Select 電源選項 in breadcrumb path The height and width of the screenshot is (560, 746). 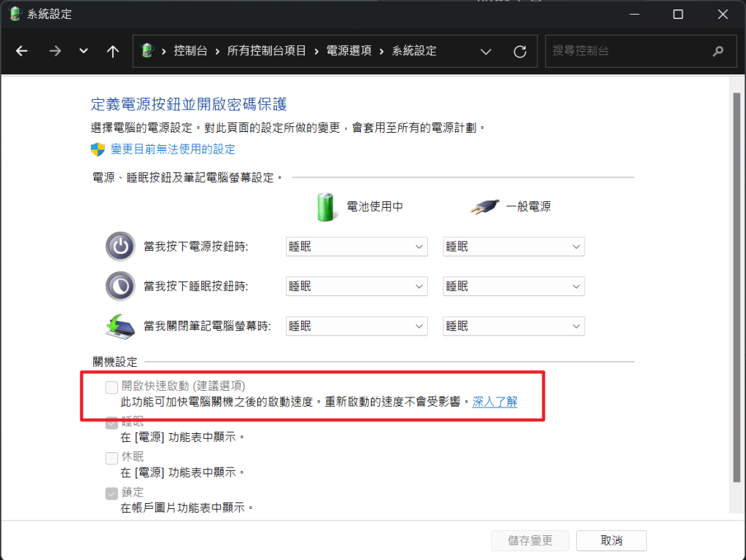[x=349, y=51]
